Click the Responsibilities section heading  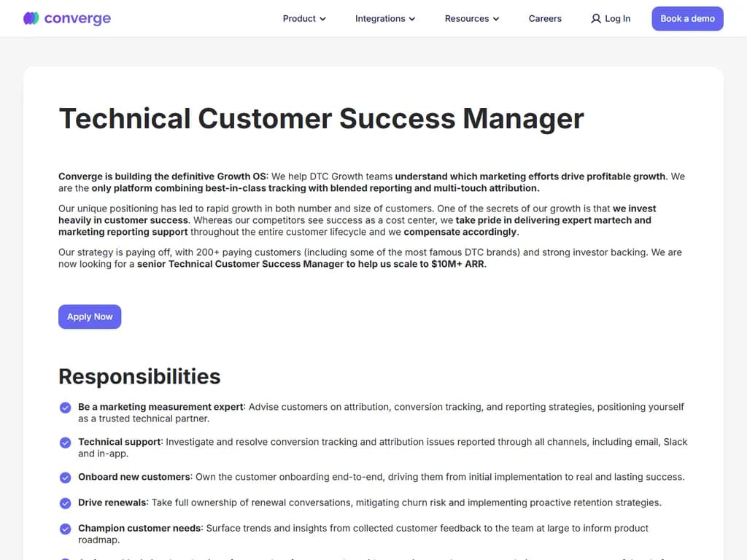coord(139,377)
